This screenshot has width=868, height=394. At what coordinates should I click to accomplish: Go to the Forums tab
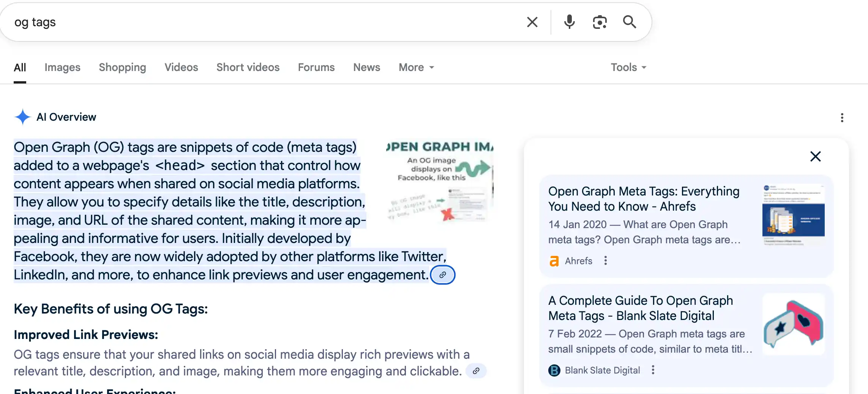(316, 67)
